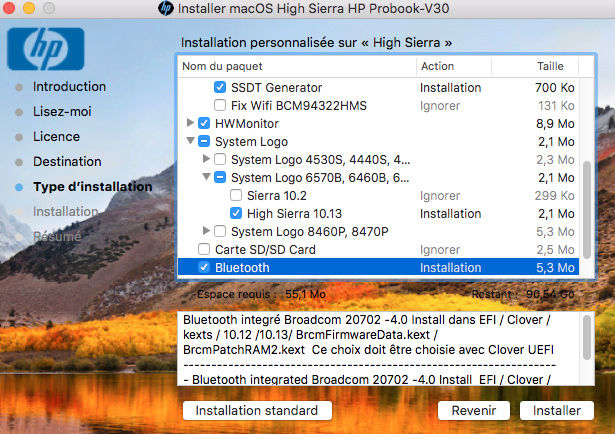Expand System Logo 8460P, 8470P triangle
The image size is (615, 434).
click(206, 231)
